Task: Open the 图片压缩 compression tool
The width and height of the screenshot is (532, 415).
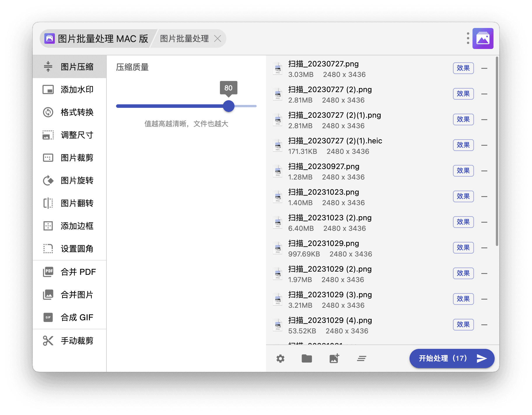Action: tap(69, 67)
